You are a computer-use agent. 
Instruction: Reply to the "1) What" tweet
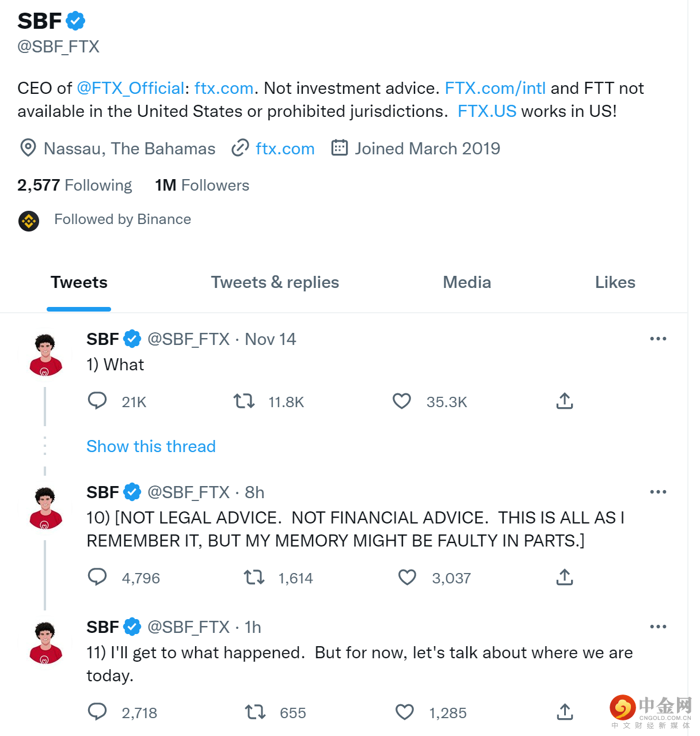97,400
